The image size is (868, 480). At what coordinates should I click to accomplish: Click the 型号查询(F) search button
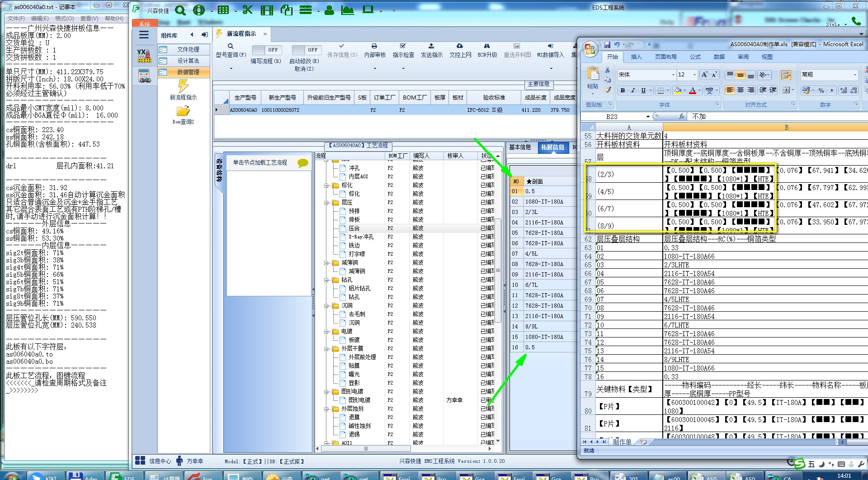(231, 51)
